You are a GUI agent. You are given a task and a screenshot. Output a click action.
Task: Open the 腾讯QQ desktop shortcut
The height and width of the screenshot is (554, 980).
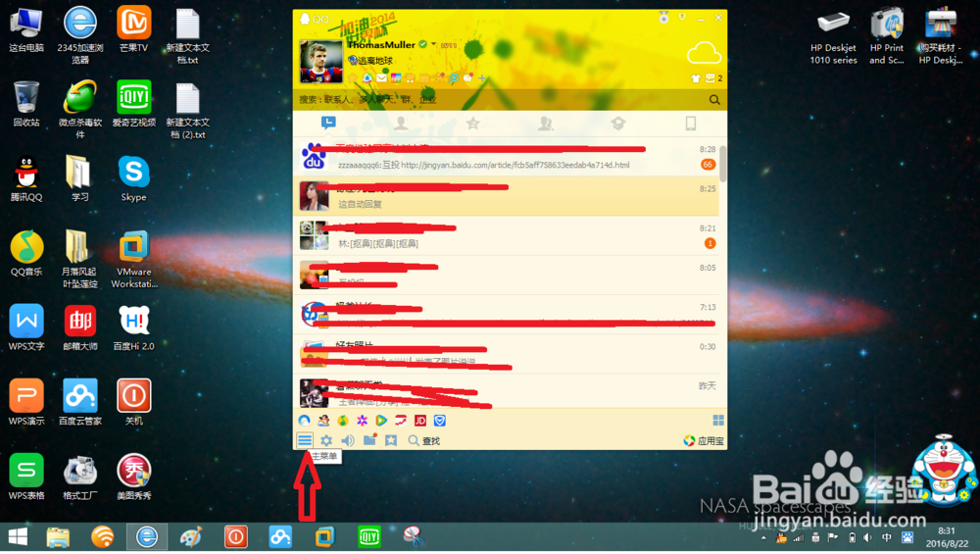(x=26, y=178)
